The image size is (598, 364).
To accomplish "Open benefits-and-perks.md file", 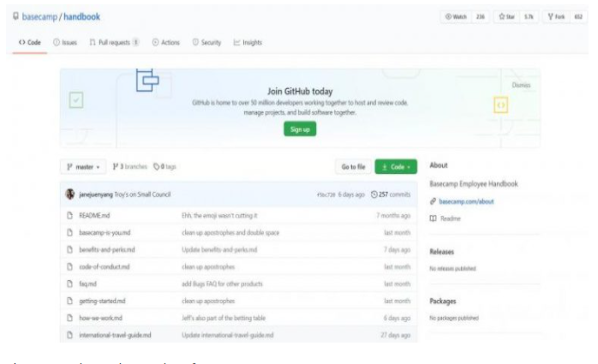I will tap(107, 249).
